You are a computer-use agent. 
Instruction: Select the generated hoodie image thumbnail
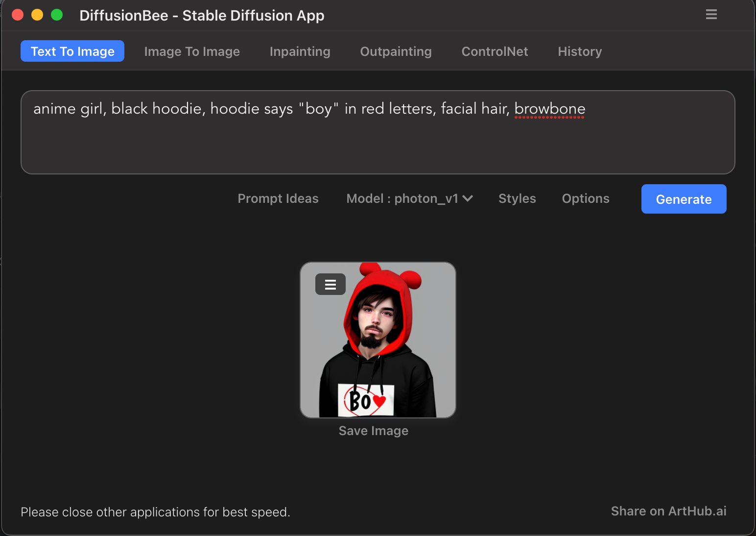(x=378, y=340)
